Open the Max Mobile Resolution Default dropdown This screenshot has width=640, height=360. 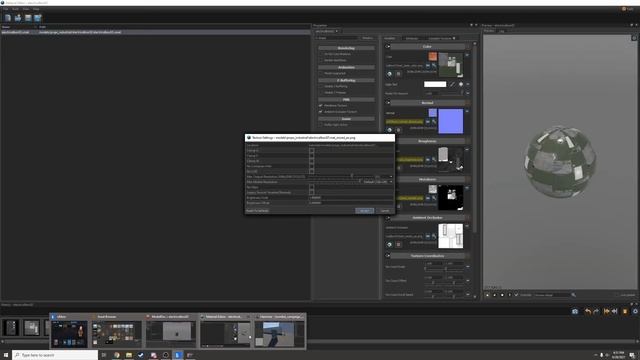coord(378,182)
